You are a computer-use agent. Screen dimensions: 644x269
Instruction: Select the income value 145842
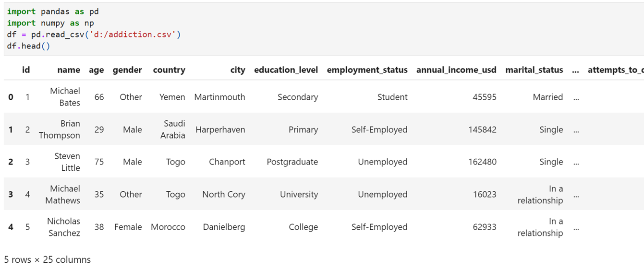tap(483, 129)
